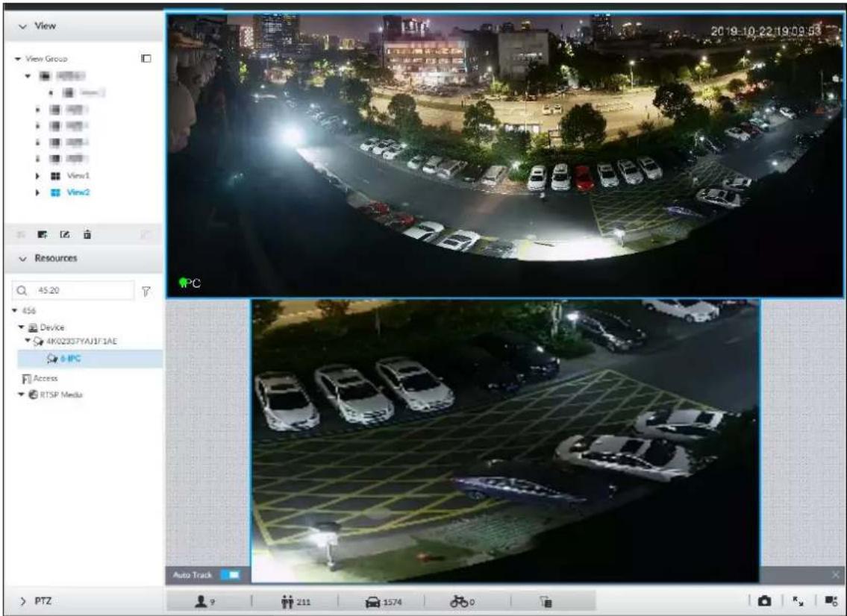Collapse the 4K02337YAJ1F1AE device arrow
Screen dimensions: 847x616
28,342
